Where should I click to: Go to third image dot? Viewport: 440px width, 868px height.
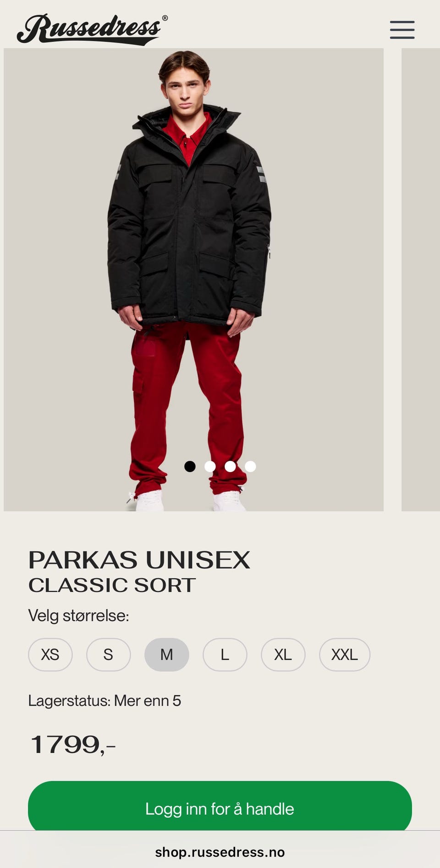coord(230,466)
